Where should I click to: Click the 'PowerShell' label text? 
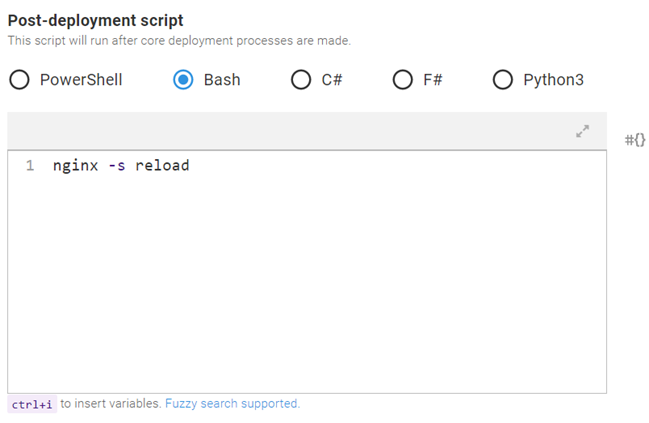81,80
